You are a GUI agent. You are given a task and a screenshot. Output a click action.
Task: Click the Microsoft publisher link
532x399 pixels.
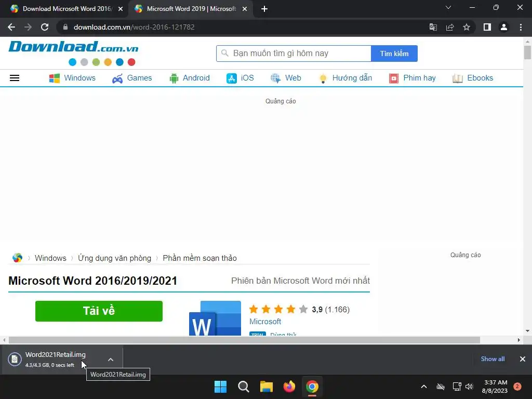[x=265, y=322]
